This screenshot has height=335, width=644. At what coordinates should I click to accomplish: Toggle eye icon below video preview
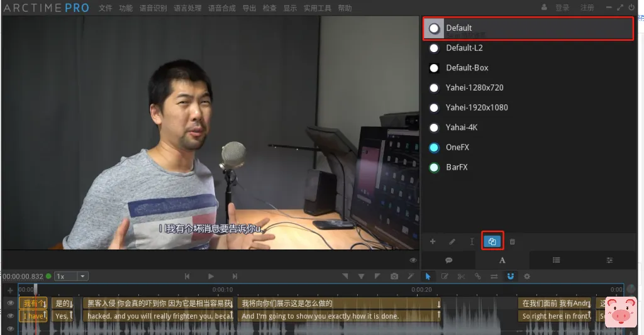pyautogui.click(x=413, y=260)
